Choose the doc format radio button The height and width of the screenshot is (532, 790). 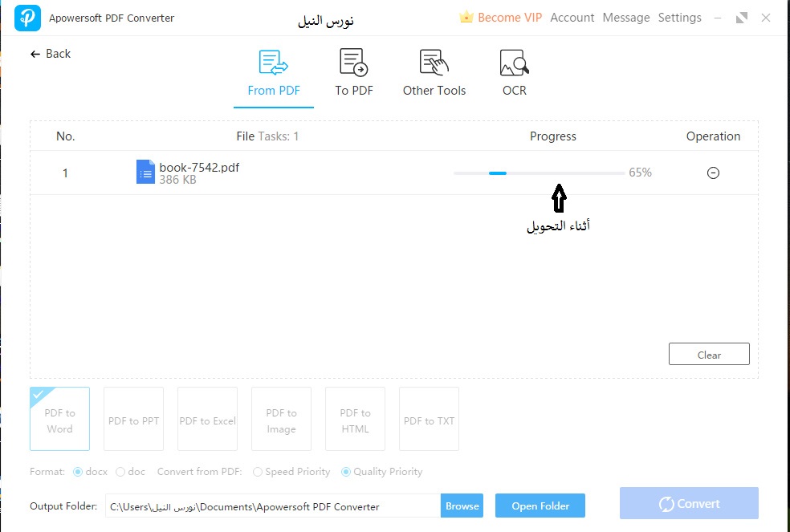point(120,472)
